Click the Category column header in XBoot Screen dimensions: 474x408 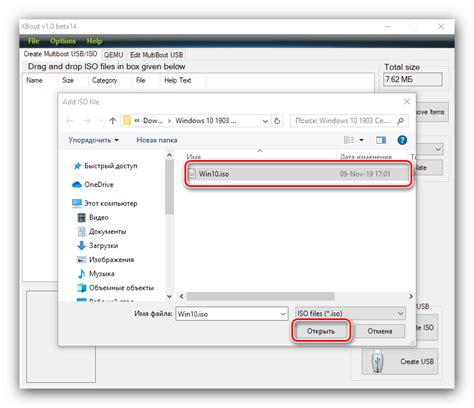coord(104,80)
